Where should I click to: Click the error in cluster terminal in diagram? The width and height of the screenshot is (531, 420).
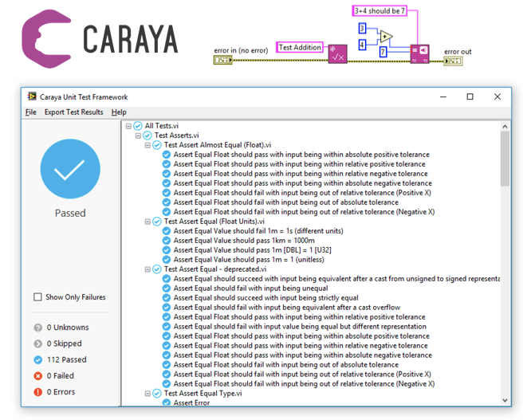coord(222,61)
